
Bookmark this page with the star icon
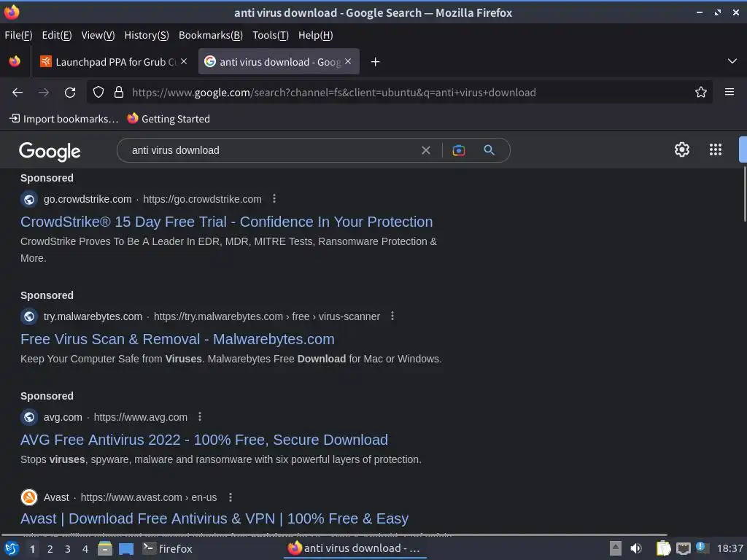700,92
